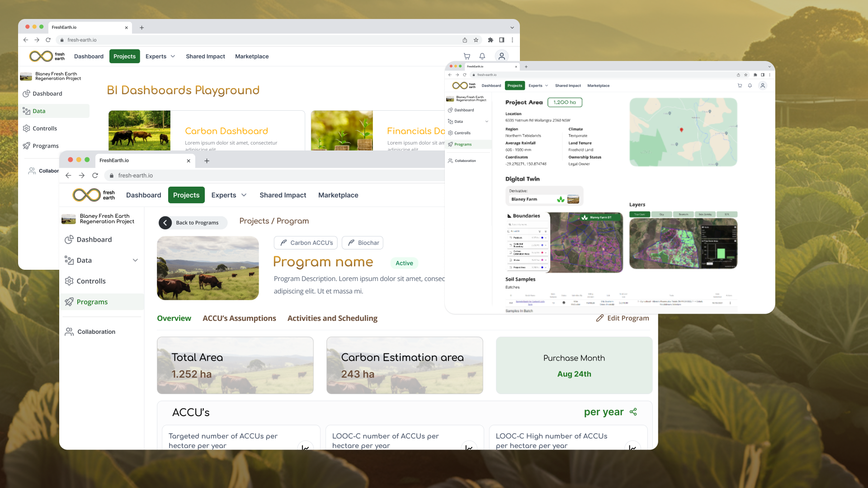This screenshot has width=868, height=488.
Task: Expand the Experts dropdown in the front window navbar
Action: click(244, 195)
